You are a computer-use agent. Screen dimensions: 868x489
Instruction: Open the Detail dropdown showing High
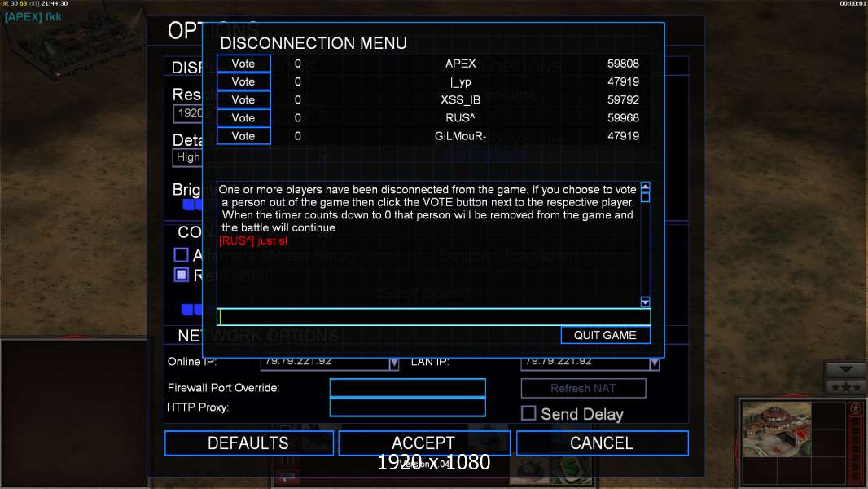[x=188, y=157]
